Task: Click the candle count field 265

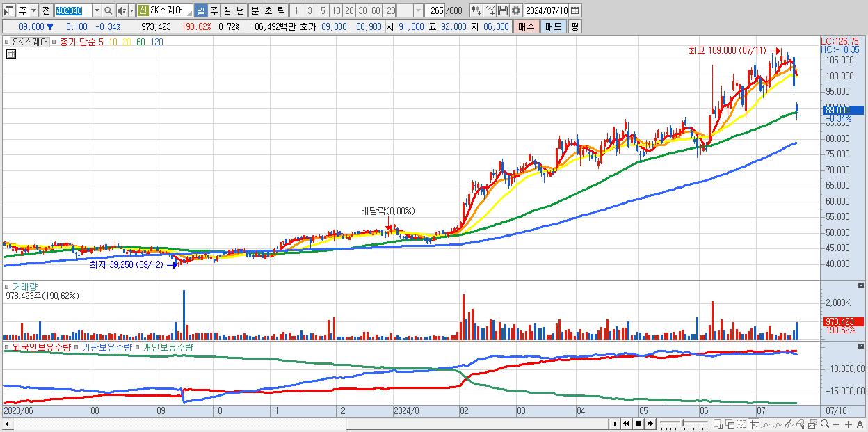Action: point(435,10)
